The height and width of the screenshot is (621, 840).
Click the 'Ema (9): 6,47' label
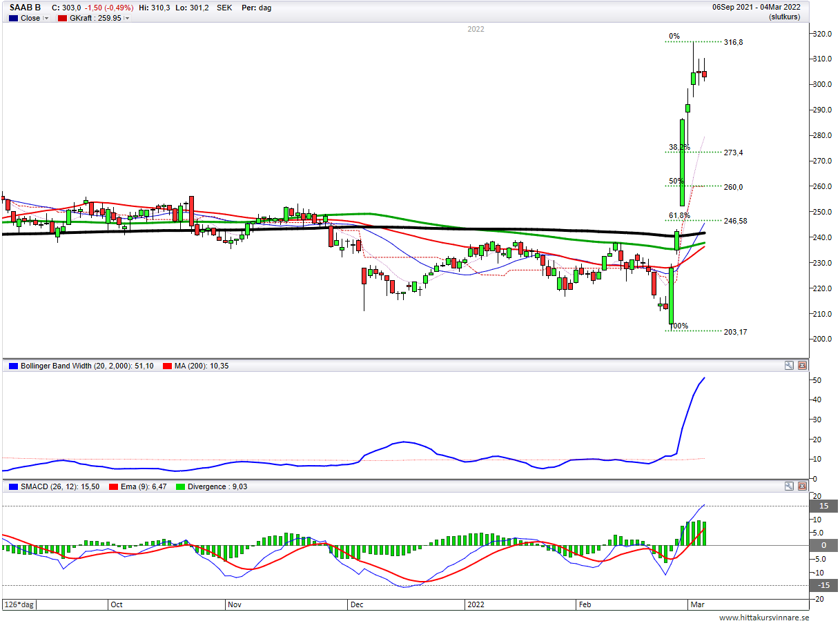tap(142, 486)
